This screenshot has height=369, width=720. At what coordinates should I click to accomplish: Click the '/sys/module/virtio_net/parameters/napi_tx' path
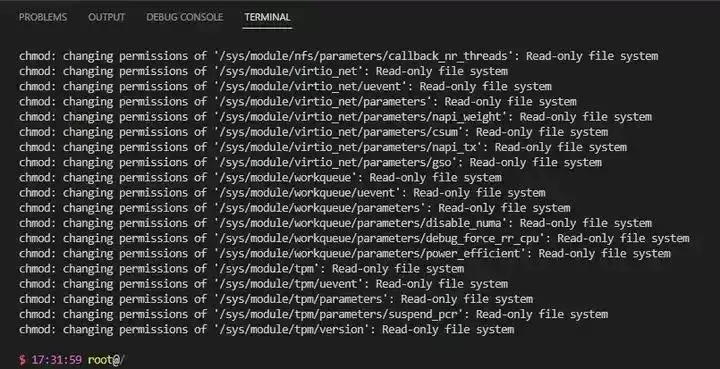coord(351,147)
